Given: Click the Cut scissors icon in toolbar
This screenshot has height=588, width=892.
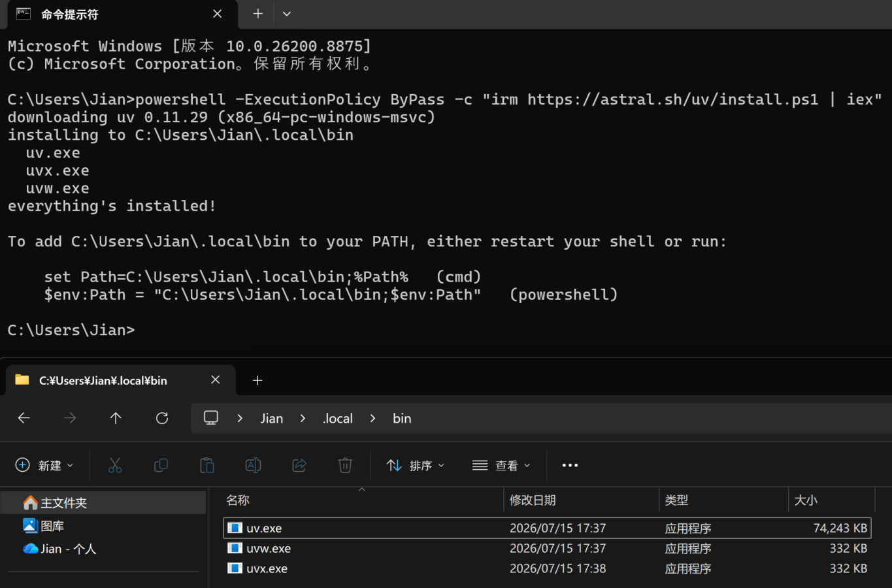Looking at the screenshot, I should (115, 465).
